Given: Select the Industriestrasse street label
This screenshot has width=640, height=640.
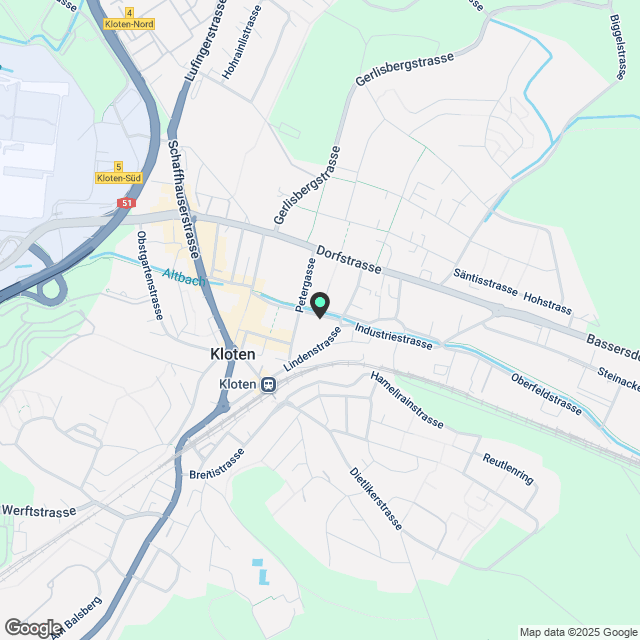Looking at the screenshot, I should tap(393, 336).
